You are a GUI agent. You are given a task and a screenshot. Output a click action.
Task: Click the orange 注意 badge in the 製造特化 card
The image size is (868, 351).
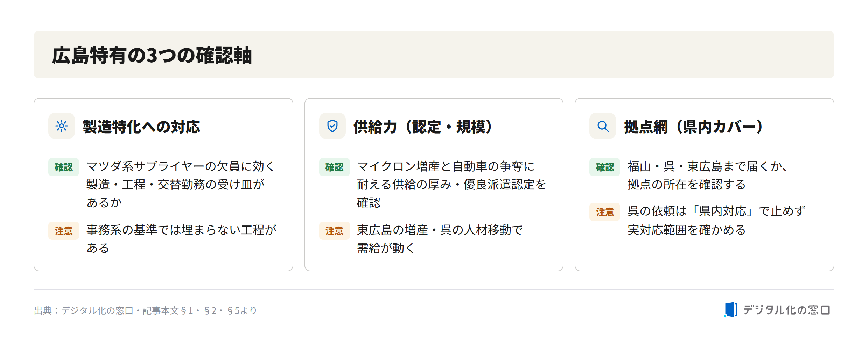click(64, 231)
